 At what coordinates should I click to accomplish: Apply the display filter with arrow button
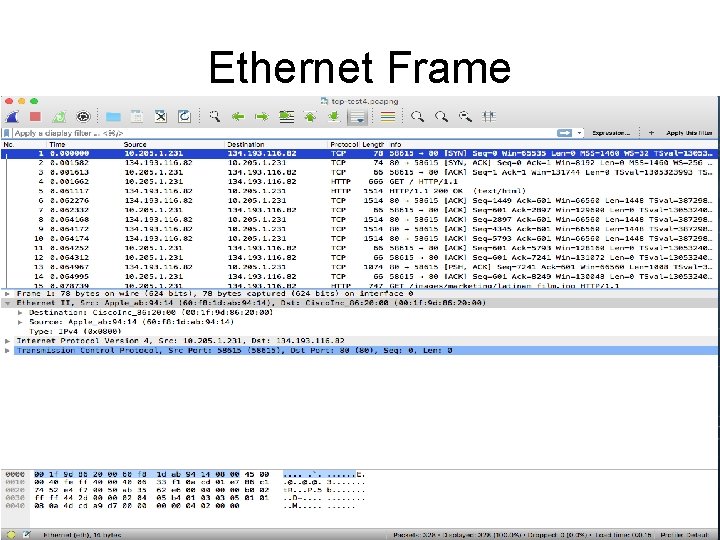[564, 133]
